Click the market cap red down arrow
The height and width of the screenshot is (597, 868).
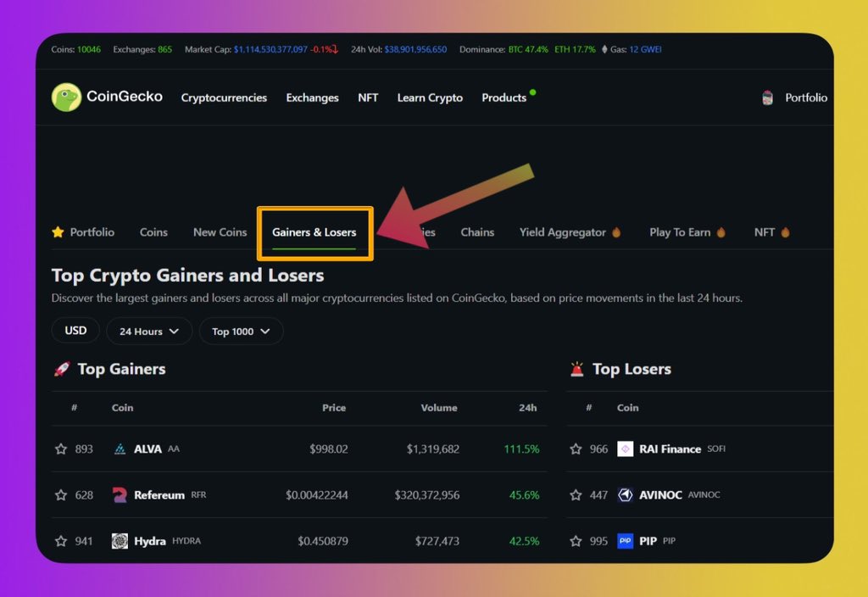coord(335,49)
